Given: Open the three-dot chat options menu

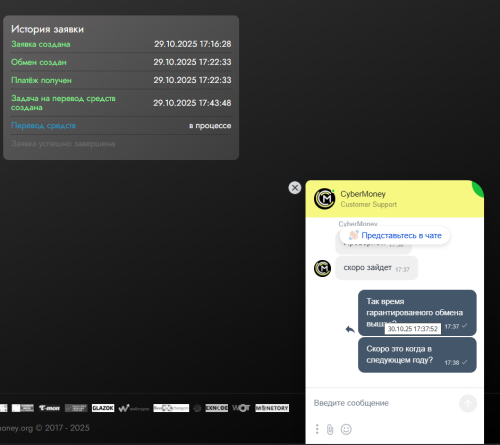Looking at the screenshot, I should [x=317, y=429].
